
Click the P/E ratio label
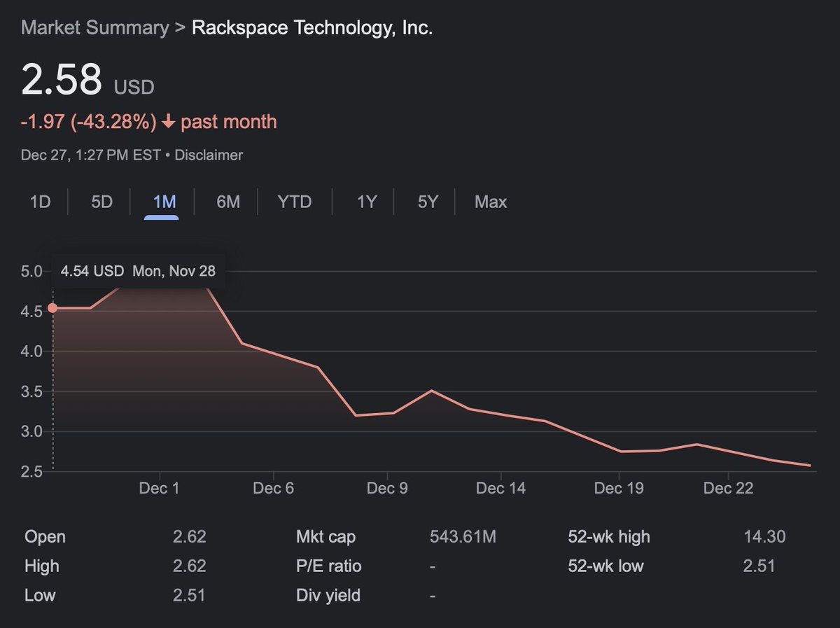329,566
